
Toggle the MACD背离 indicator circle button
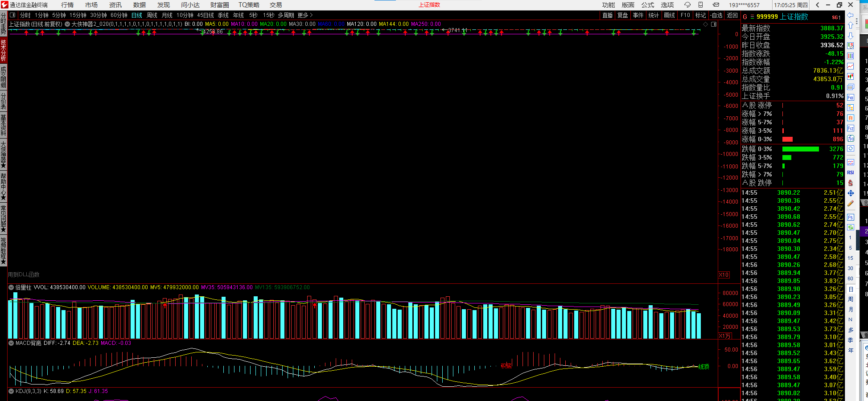(x=11, y=343)
